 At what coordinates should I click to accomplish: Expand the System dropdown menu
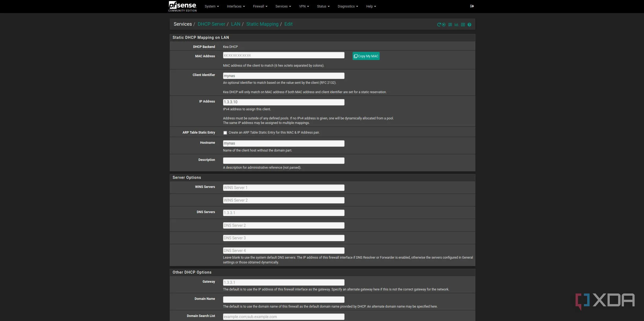[x=212, y=6]
